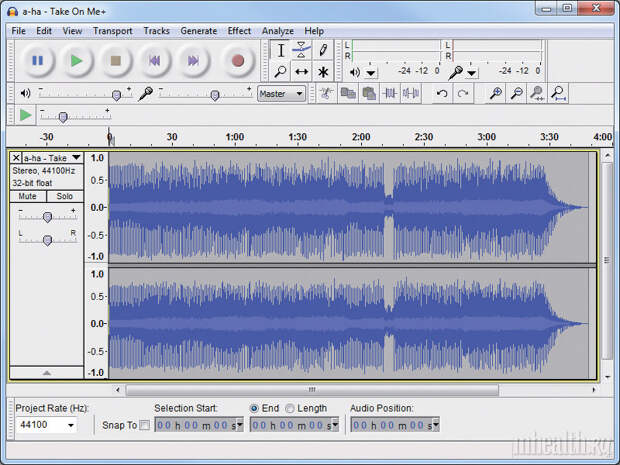Collapse the track with bottom arrow

[47, 372]
